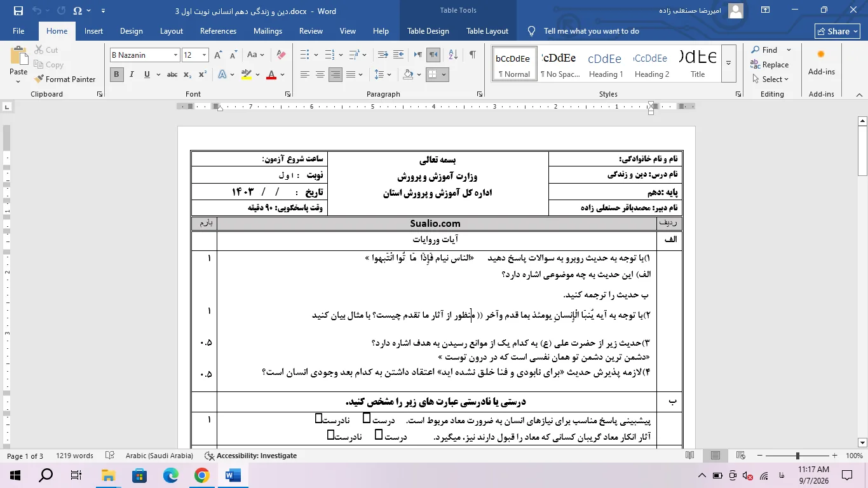Open the Styles pane launcher

[738, 94]
